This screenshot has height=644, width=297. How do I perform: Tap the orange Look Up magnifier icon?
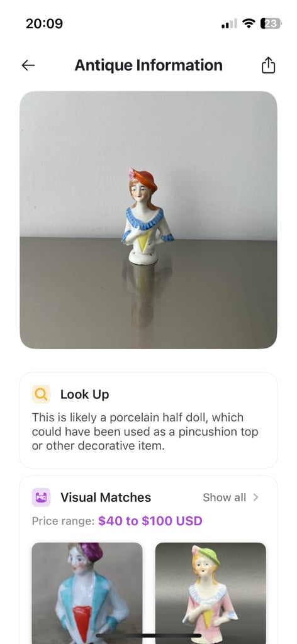41,394
